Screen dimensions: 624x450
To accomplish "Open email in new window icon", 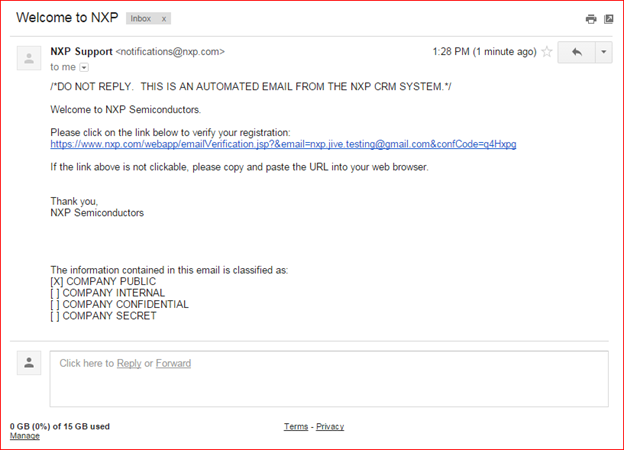I will (608, 19).
